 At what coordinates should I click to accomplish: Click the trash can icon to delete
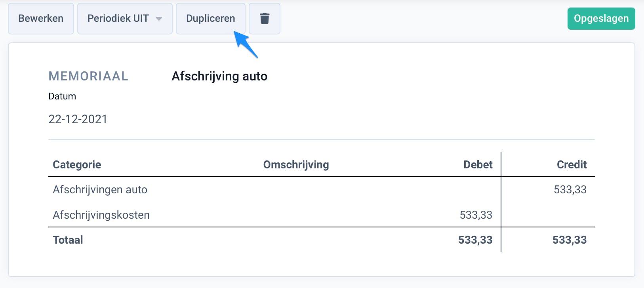264,18
